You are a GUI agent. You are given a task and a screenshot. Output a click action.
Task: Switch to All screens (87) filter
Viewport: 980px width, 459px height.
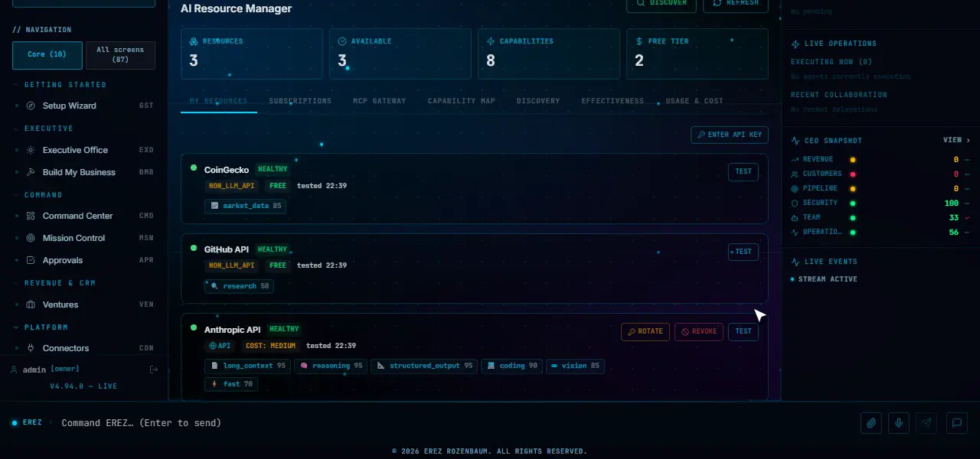(120, 55)
